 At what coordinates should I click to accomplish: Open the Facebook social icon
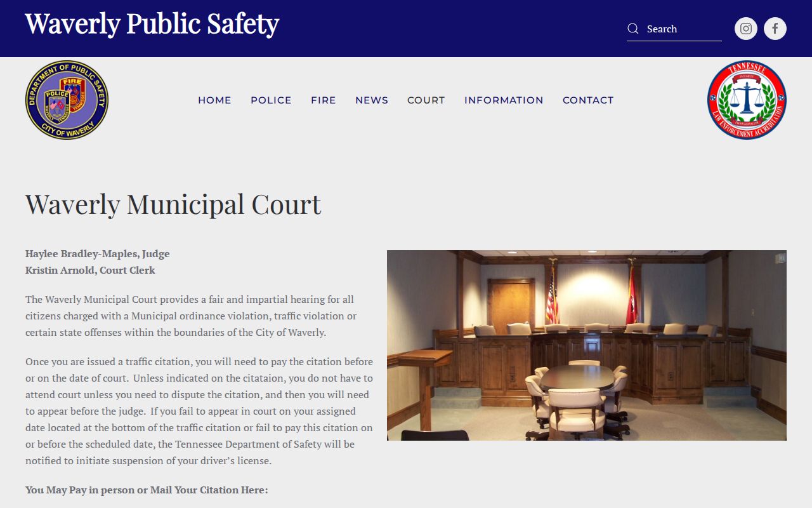775,29
